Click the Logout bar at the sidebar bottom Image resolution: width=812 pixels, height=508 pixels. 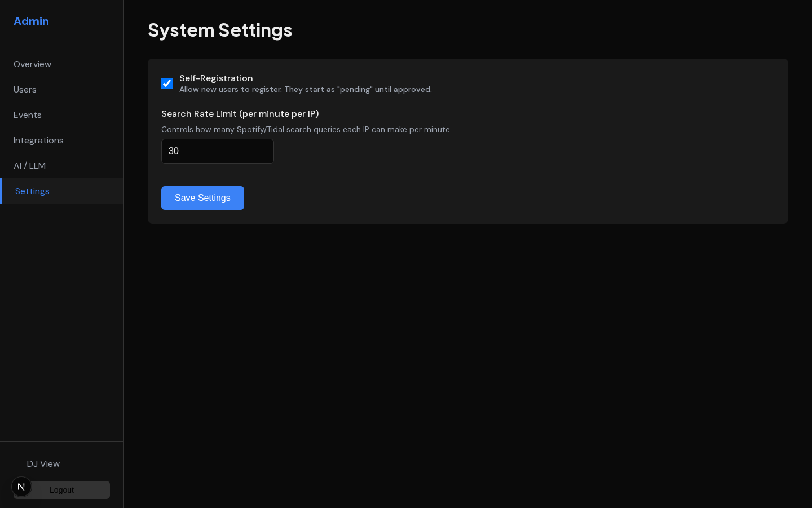click(61, 490)
